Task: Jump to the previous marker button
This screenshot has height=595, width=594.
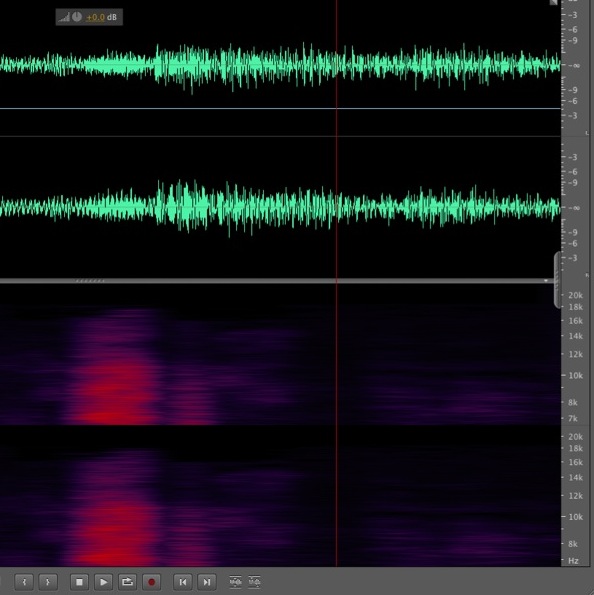Action: [183, 582]
